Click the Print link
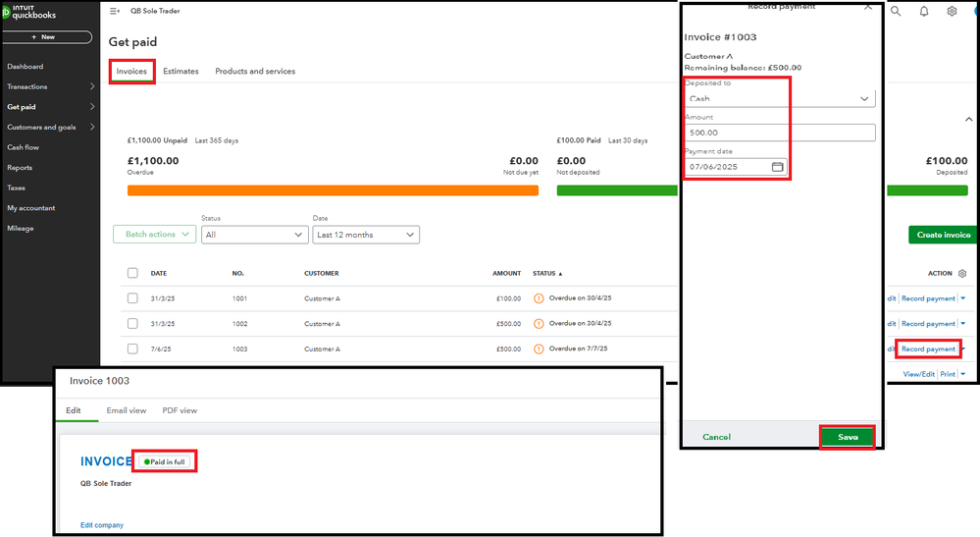 (x=948, y=374)
